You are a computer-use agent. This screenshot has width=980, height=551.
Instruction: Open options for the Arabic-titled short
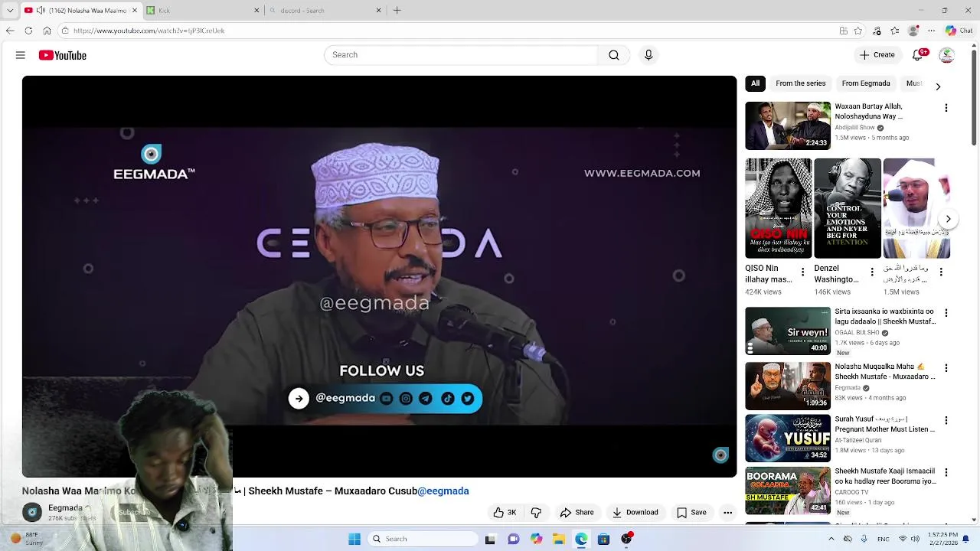point(941,272)
